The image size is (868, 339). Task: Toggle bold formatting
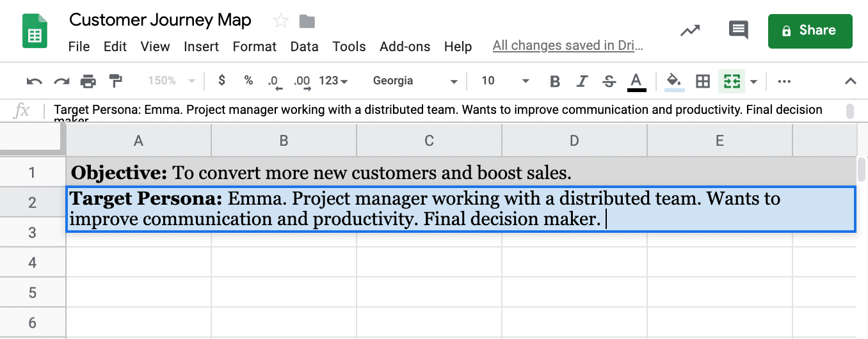(x=555, y=81)
